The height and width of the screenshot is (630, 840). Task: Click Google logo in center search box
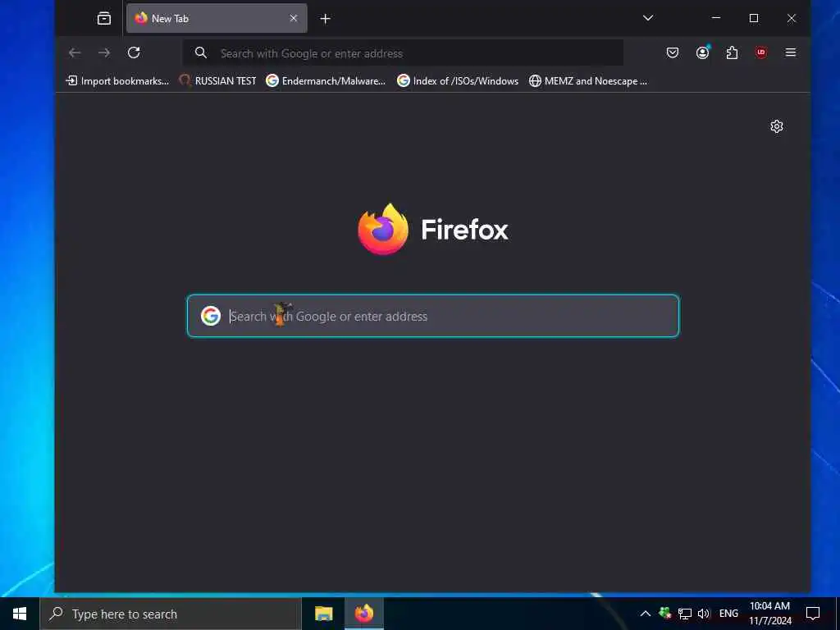click(x=211, y=316)
